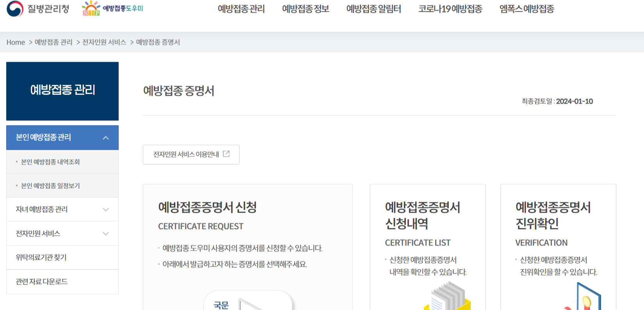Viewport: 644px width, 310px height.
Task: Select the 예방접종증명서 신청내역 card heading
Action: 423,215
